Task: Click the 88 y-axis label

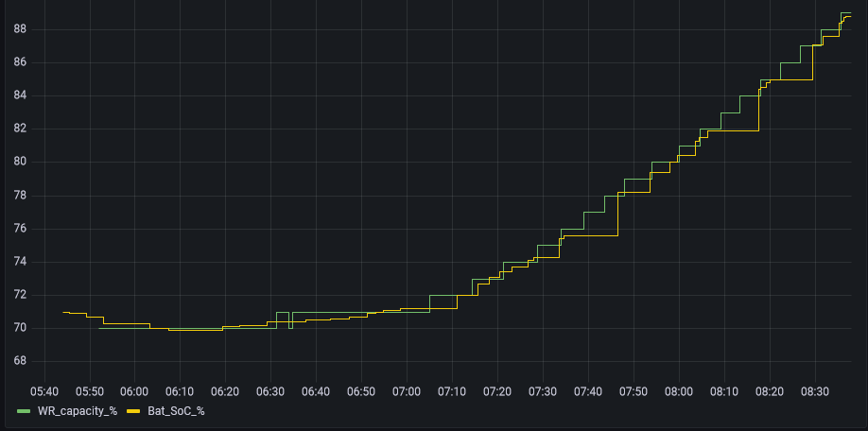Action: [x=21, y=29]
